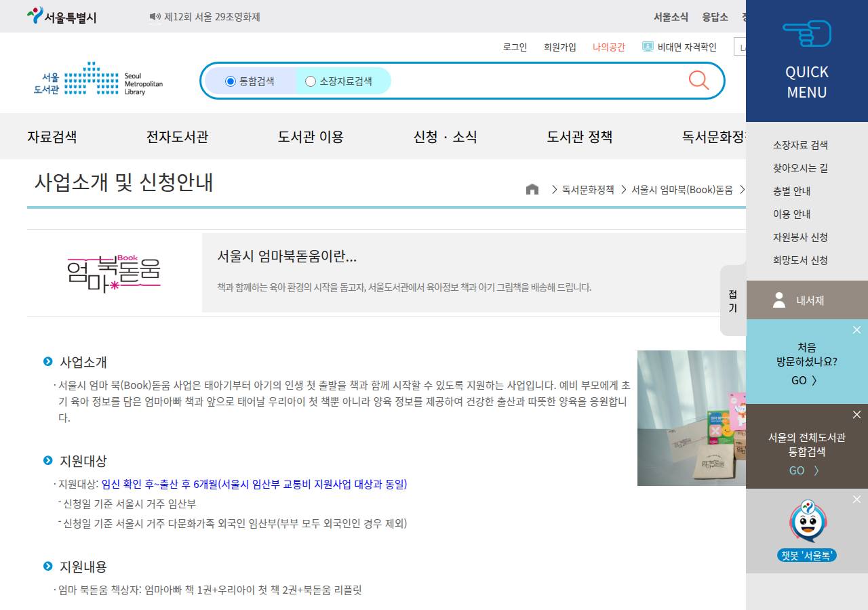868x610 pixels.
Task: Click 비대면 자격확인 link
Action: click(x=687, y=47)
